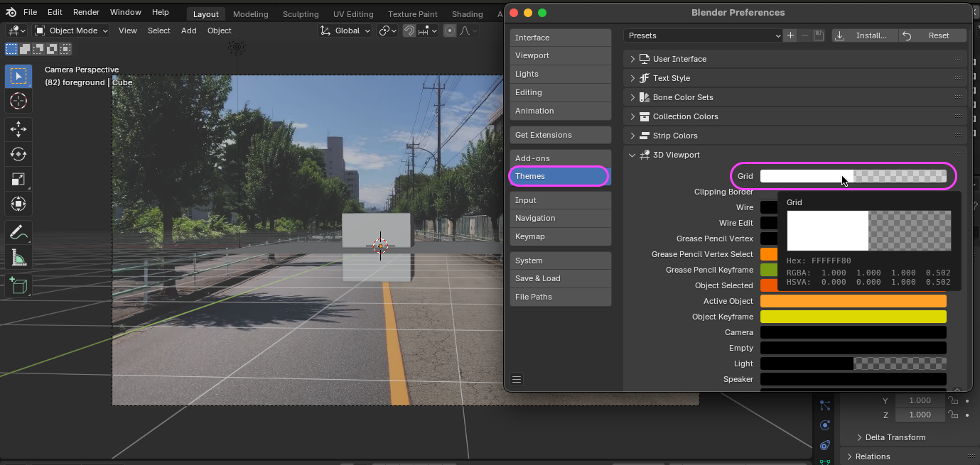Click the Active Object color swatch
980x465 pixels.
point(853,301)
